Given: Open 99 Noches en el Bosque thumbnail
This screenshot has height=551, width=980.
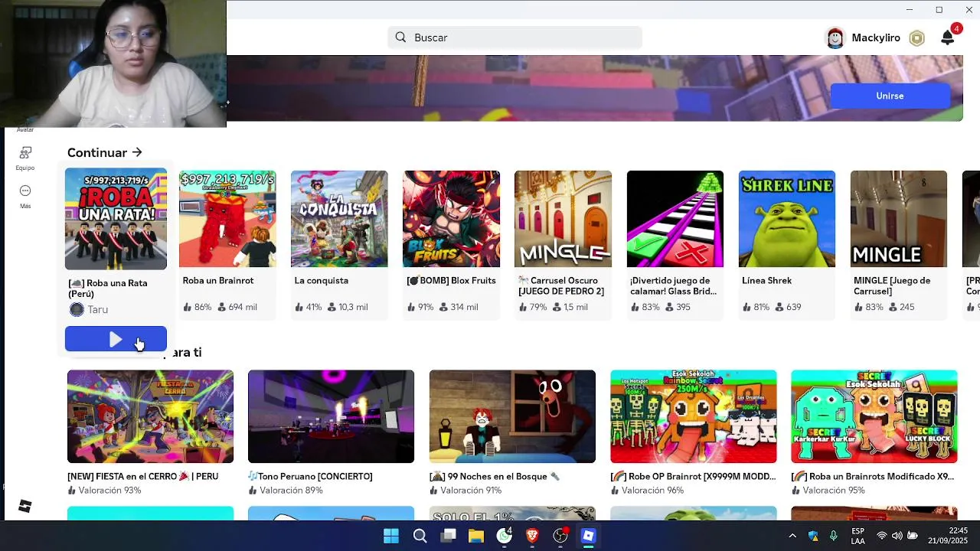Looking at the screenshot, I should 512,416.
